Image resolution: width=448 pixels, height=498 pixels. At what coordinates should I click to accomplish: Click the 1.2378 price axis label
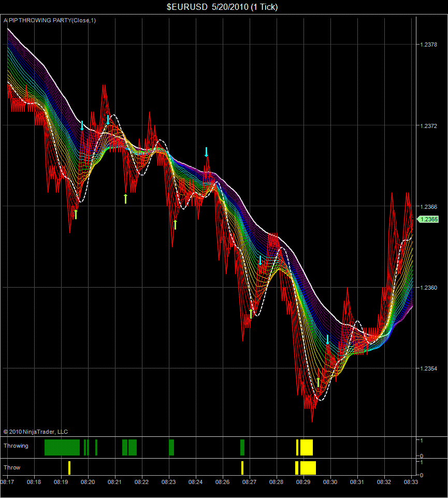tap(429, 45)
